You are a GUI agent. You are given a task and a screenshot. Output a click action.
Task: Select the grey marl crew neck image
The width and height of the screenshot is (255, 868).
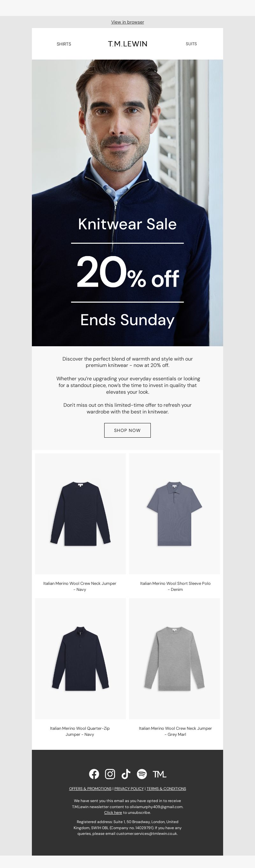coord(174,659)
